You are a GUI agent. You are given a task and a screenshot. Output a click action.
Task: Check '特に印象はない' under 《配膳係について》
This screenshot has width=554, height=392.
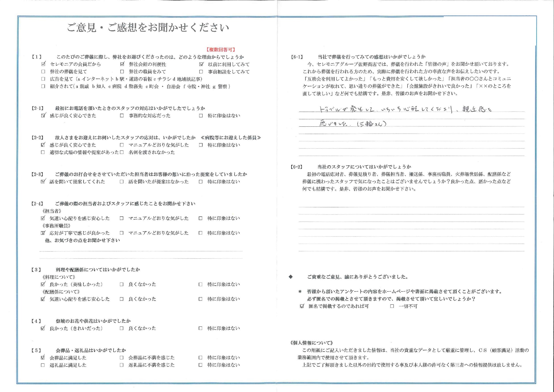click(201, 299)
